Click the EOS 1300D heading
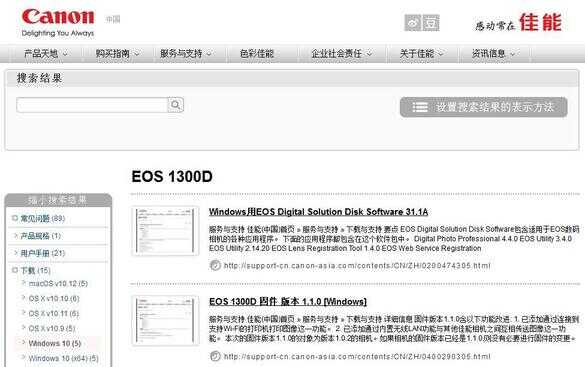585x367 pixels. tap(172, 176)
